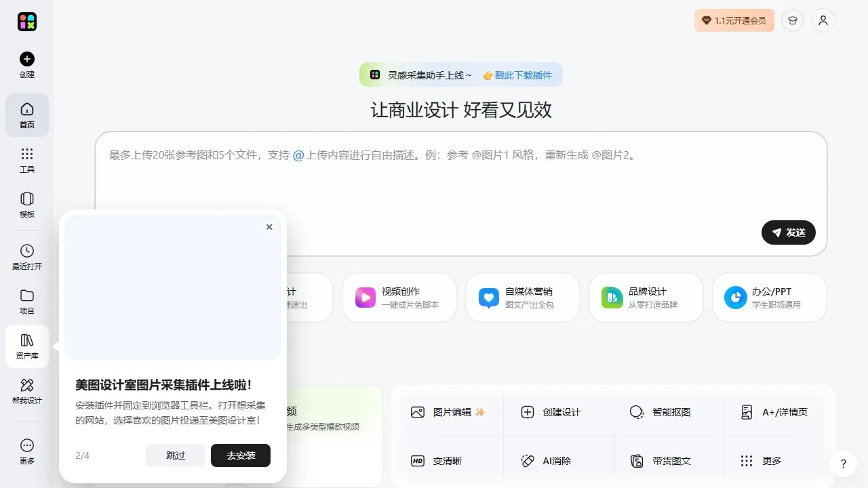Click the 美图设计室图片采集插件上线啦 popup heading
Screen dimensions: 868x488
[x=163, y=385]
